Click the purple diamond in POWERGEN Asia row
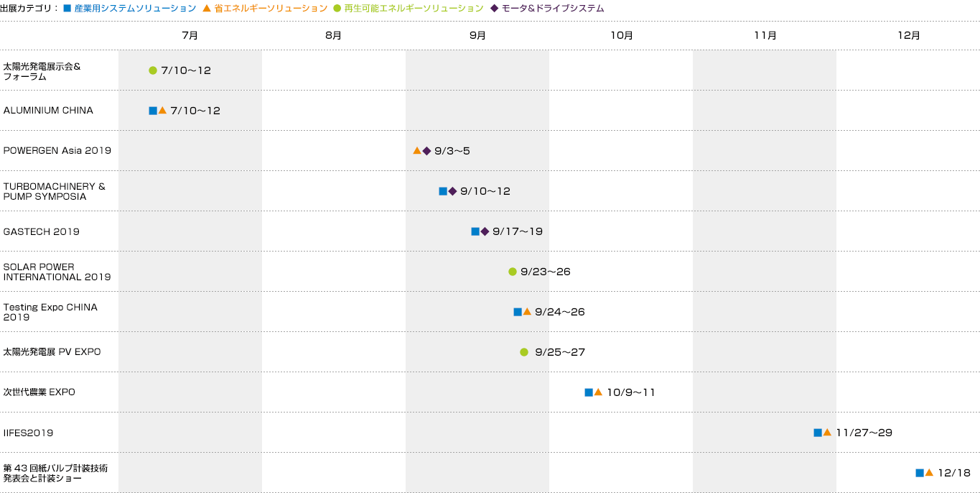The width and height of the screenshot is (980, 493). coord(426,151)
